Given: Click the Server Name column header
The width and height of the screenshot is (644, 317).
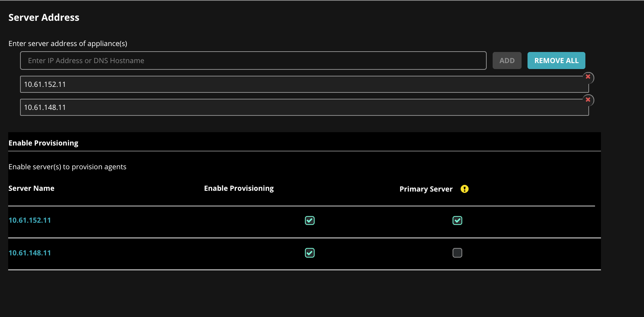Looking at the screenshot, I should [32, 188].
